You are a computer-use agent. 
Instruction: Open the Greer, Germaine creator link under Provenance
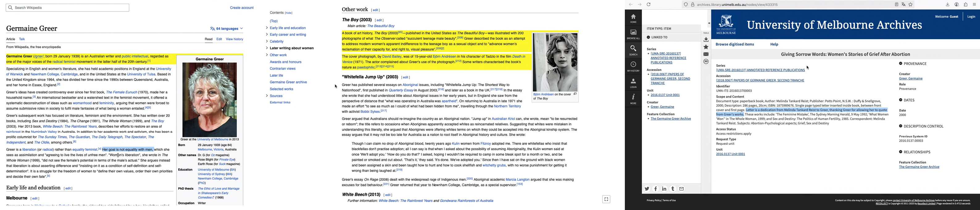coord(910,79)
